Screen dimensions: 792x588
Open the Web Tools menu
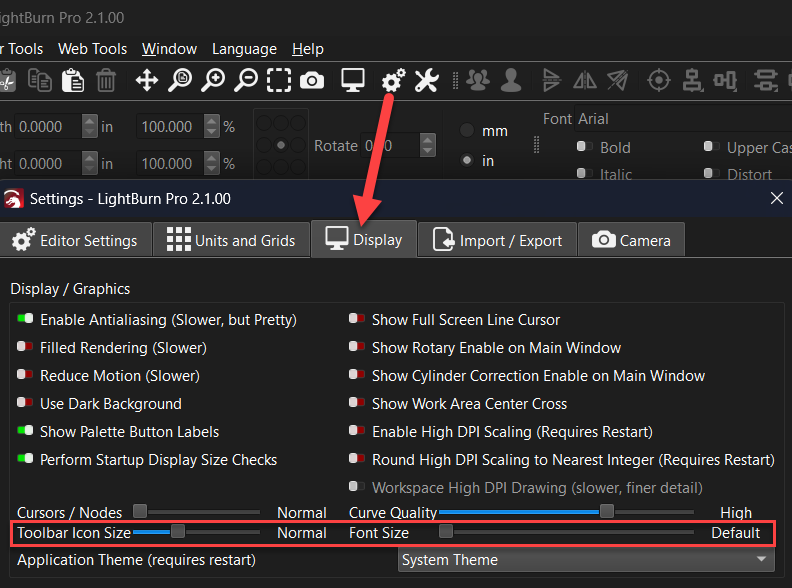92,49
